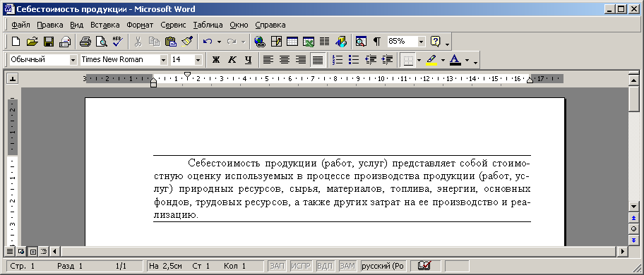This screenshot has height=275, width=644.
Task: Show the Drawing toolbar icon
Action: (341, 42)
